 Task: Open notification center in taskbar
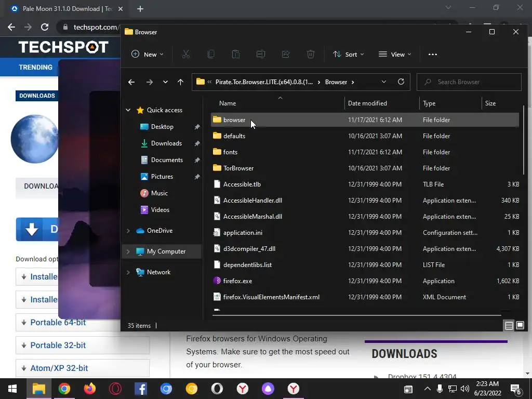click(516, 389)
